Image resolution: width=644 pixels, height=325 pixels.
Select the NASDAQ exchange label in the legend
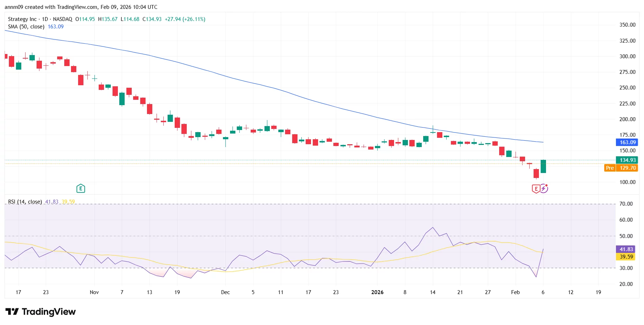(x=62, y=19)
